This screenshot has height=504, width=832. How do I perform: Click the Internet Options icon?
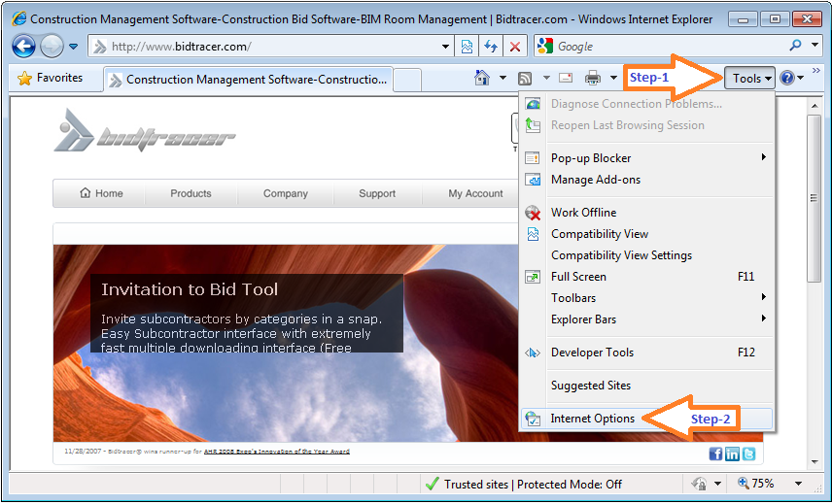[x=533, y=419]
